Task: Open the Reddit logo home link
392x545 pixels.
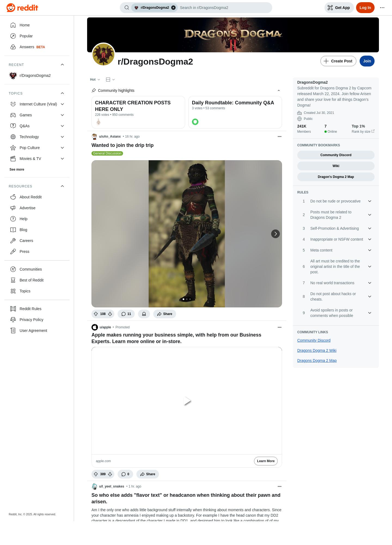Action: (22, 8)
